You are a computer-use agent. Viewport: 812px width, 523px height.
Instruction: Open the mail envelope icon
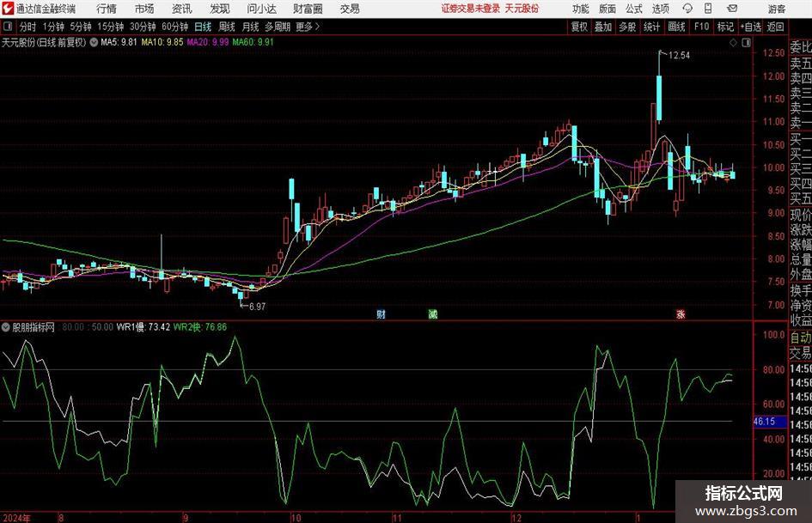tap(732, 9)
